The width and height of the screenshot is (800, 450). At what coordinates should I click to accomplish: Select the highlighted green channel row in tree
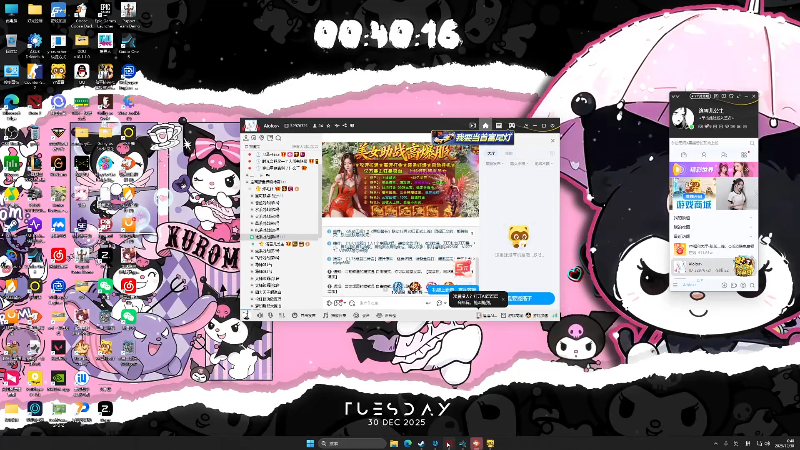point(280,237)
